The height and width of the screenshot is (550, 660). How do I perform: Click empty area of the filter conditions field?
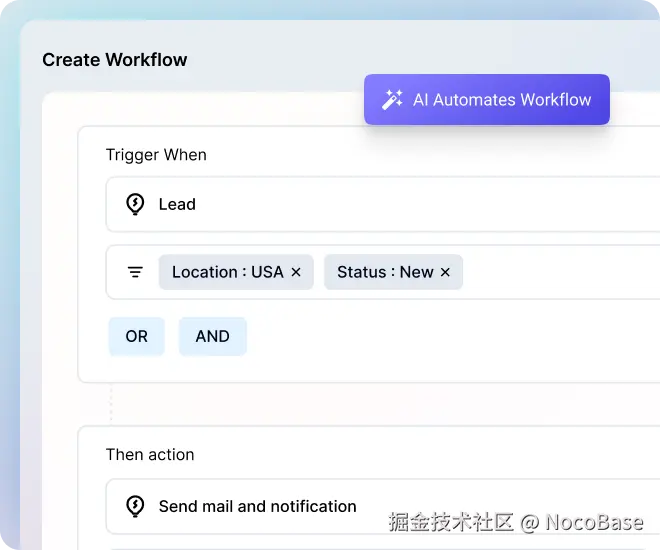point(560,272)
